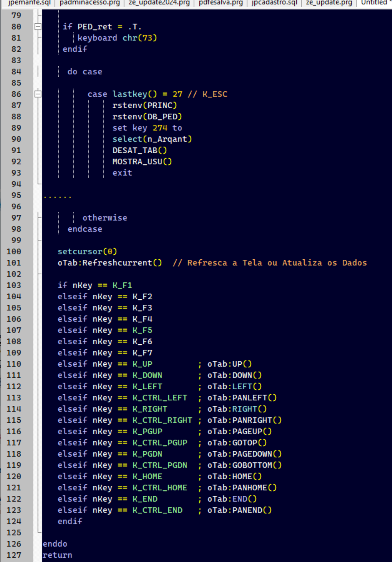
Task: Collapse the case block fold at line 86
Action: pos(38,94)
